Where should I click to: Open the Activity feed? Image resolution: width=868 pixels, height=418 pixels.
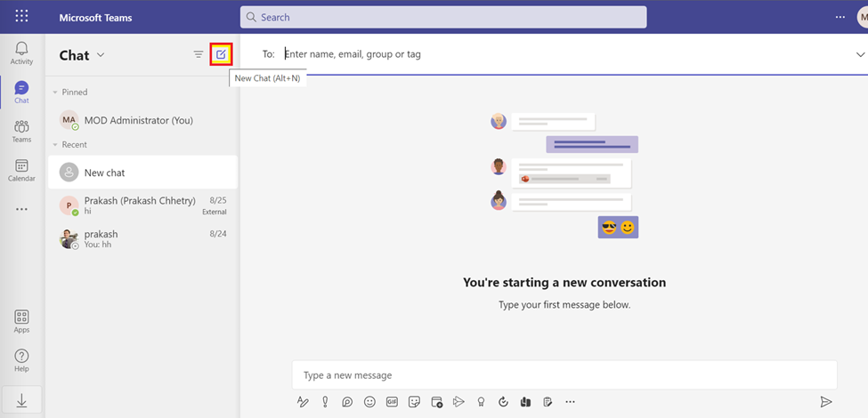21,53
